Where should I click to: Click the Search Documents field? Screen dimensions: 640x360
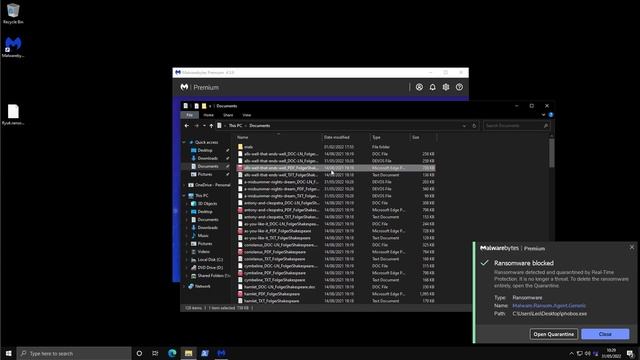tap(516, 126)
